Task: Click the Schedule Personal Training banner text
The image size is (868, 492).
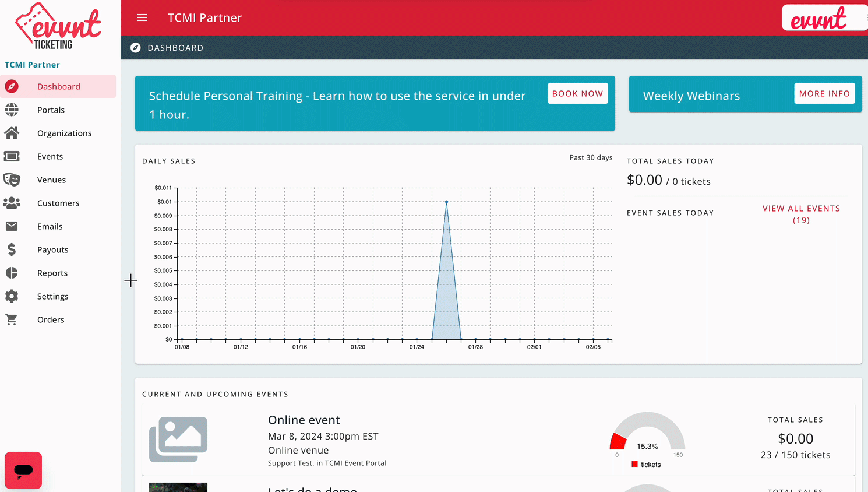Action: [x=337, y=105]
